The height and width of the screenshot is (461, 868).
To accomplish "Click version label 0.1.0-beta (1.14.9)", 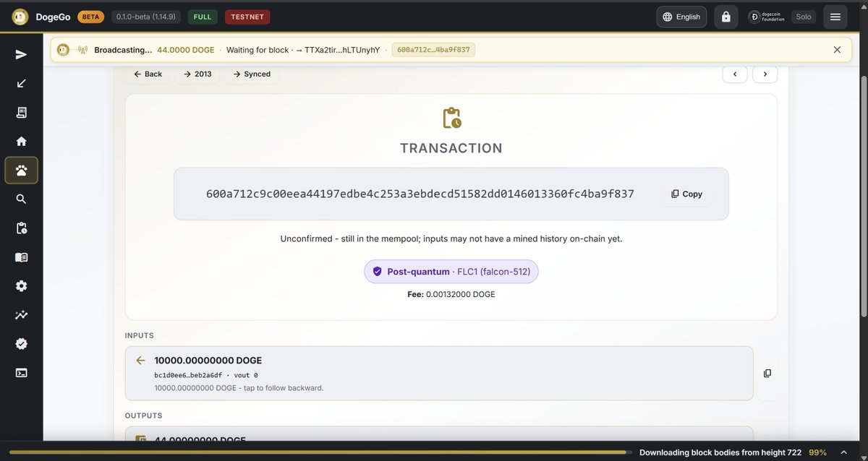I will (146, 17).
